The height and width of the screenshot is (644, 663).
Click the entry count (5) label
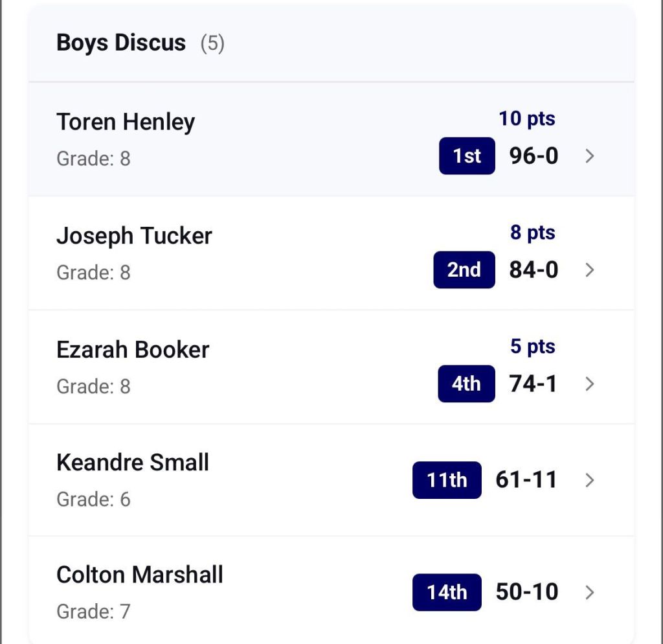coord(212,43)
